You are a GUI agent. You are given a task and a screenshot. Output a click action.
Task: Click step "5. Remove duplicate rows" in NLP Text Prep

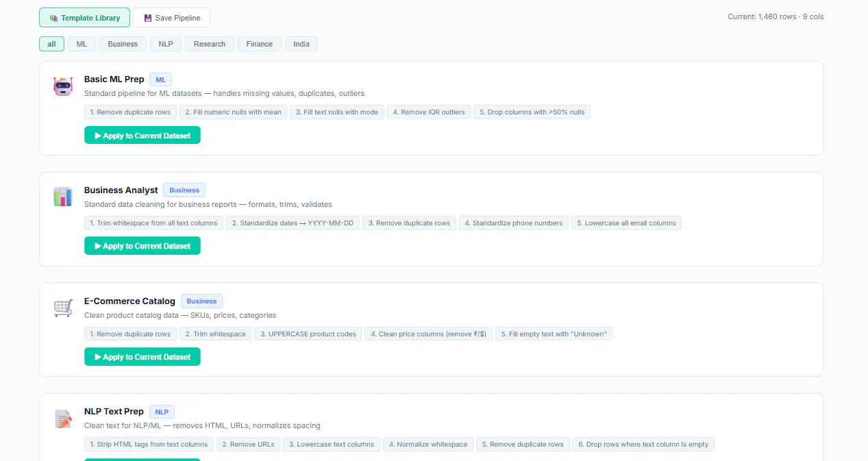[523, 444]
